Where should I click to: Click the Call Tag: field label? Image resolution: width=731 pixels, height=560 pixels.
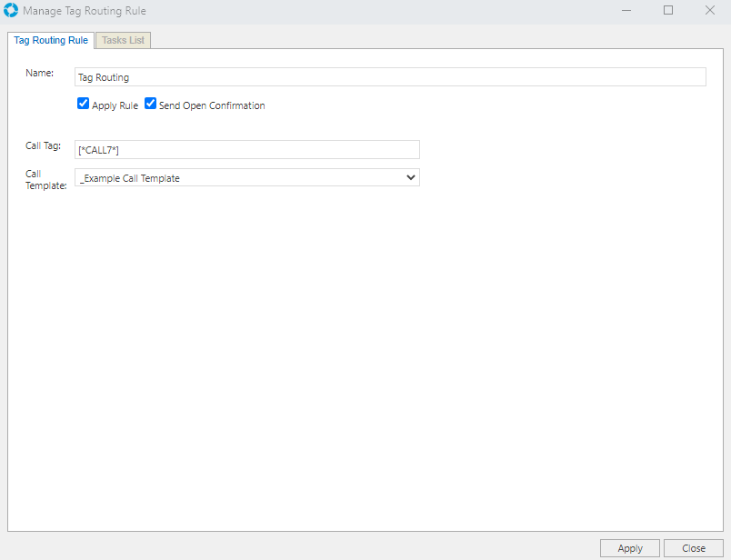click(x=43, y=145)
